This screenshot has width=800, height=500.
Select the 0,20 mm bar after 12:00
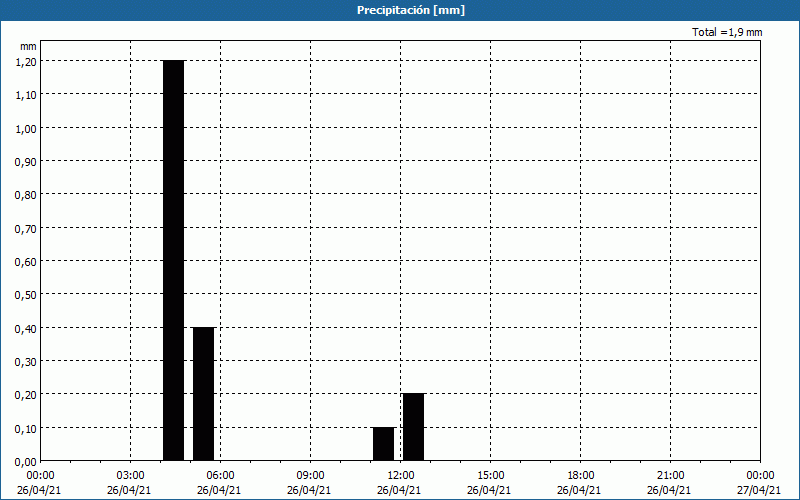(x=413, y=427)
